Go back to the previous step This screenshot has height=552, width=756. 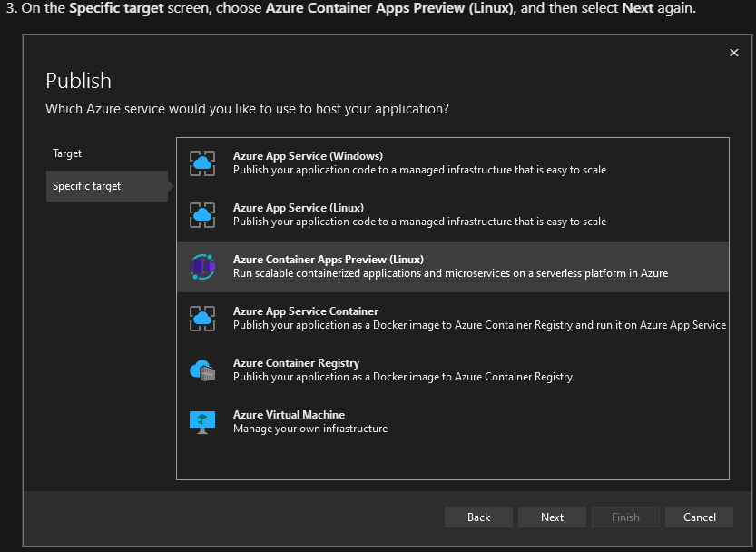coord(478,517)
